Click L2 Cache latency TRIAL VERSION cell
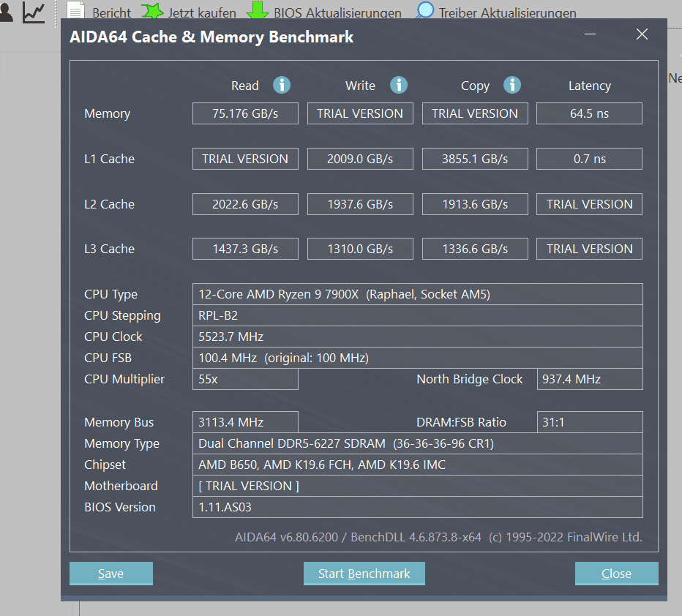The width and height of the screenshot is (682, 616). tap(589, 204)
